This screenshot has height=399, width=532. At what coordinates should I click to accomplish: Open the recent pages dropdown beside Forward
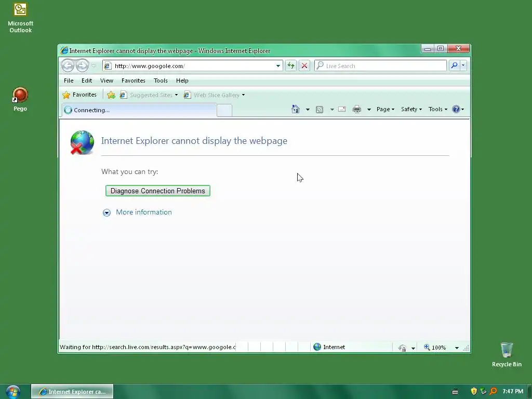(94, 65)
